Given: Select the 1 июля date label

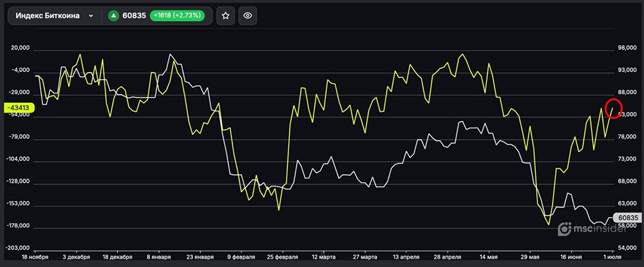Looking at the screenshot, I should (612, 257).
